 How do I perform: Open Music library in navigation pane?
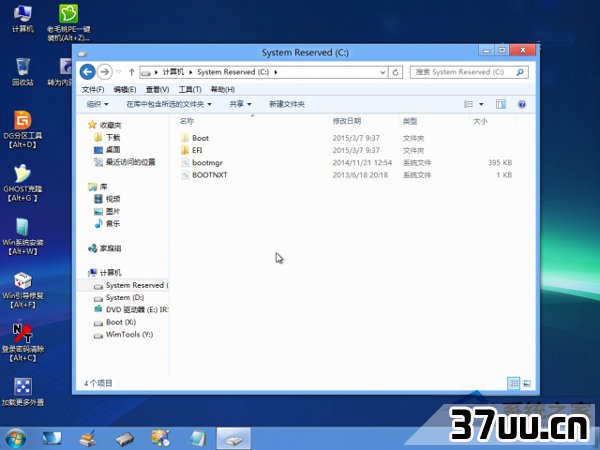[x=107, y=223]
